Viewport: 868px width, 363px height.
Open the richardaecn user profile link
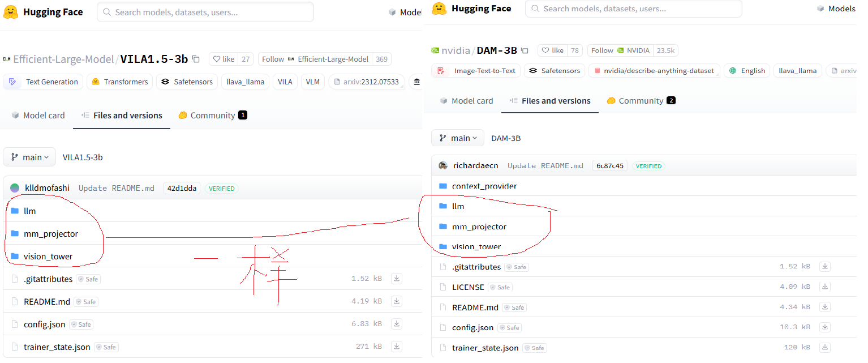coord(476,166)
